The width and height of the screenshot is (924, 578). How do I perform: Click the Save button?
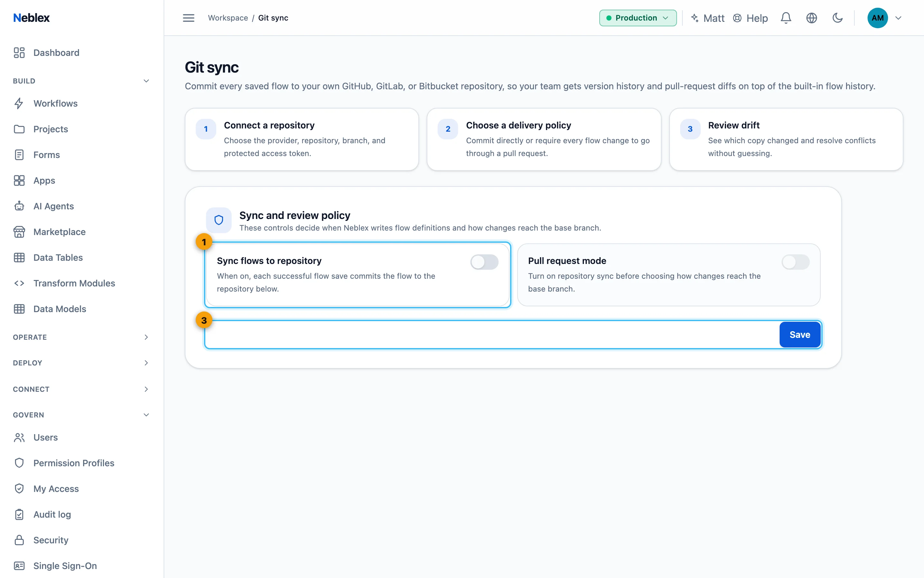(800, 335)
